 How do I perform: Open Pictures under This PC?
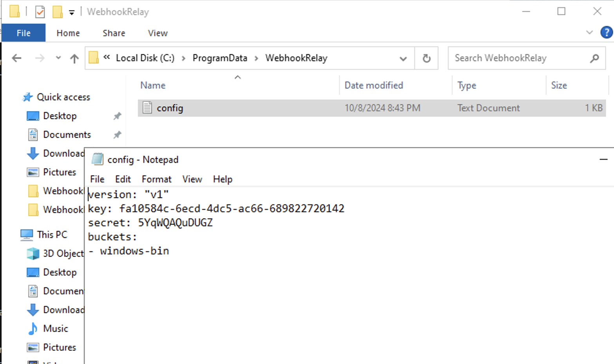(x=60, y=348)
